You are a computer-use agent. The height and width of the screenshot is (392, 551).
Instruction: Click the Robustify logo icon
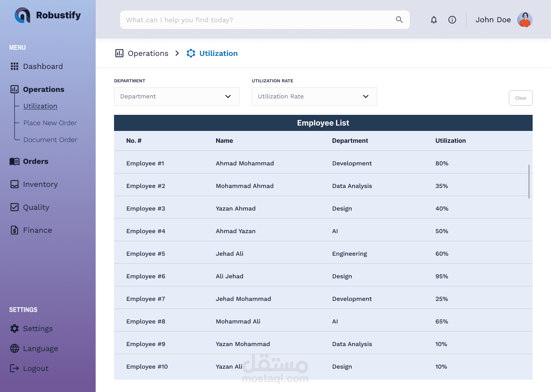tap(23, 15)
